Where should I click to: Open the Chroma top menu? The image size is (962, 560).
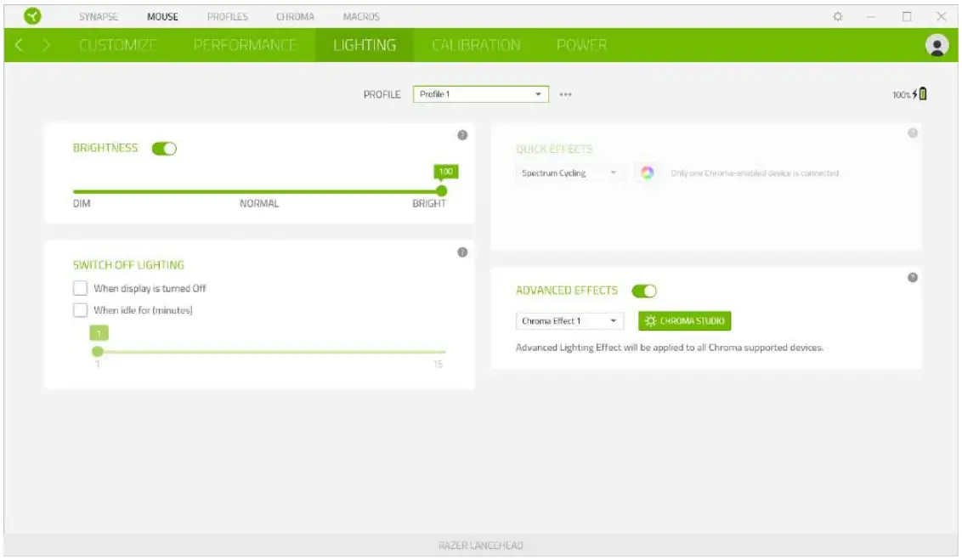(x=295, y=16)
